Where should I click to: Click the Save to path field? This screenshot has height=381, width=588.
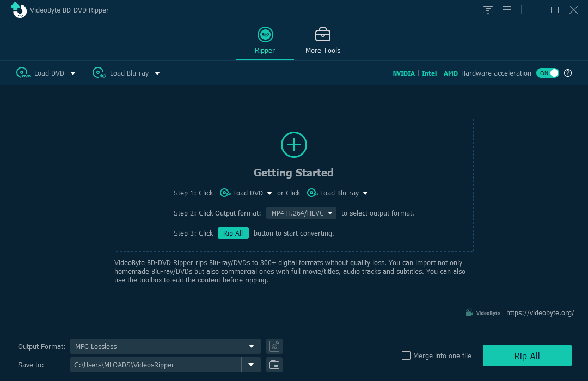(x=155, y=365)
